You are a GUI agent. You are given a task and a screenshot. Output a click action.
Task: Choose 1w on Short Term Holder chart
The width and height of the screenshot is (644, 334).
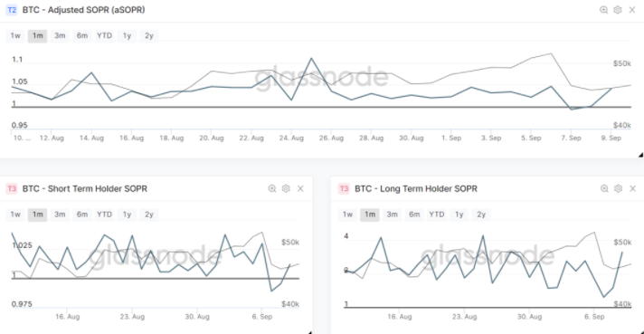[x=15, y=215]
